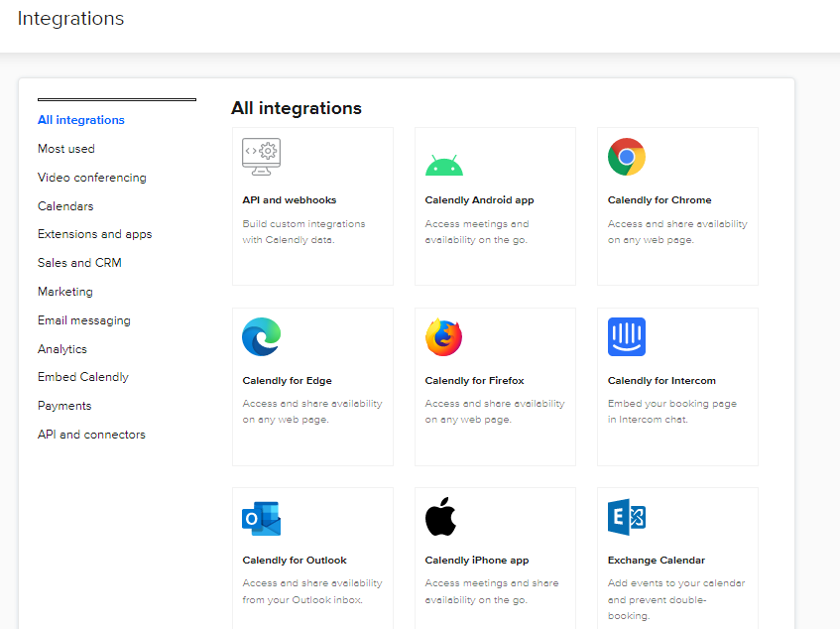Click the Outlook envelope icon
This screenshot has height=629, width=840.
262,518
